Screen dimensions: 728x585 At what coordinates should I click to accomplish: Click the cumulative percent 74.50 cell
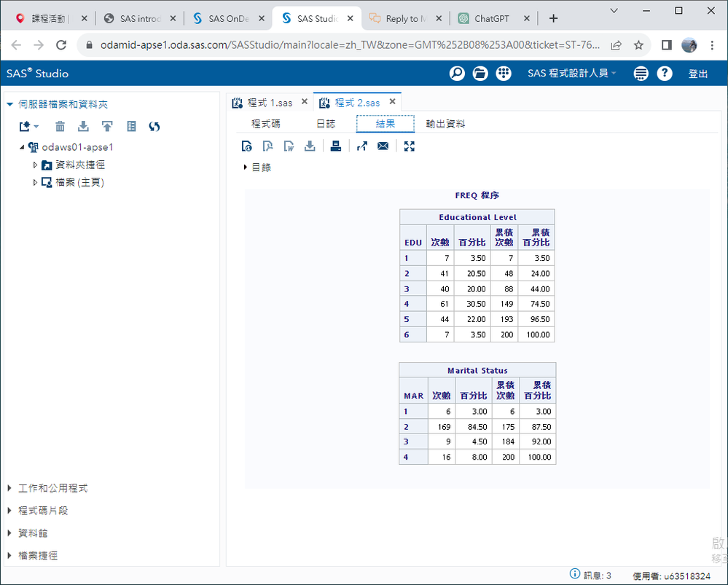pyautogui.click(x=536, y=304)
